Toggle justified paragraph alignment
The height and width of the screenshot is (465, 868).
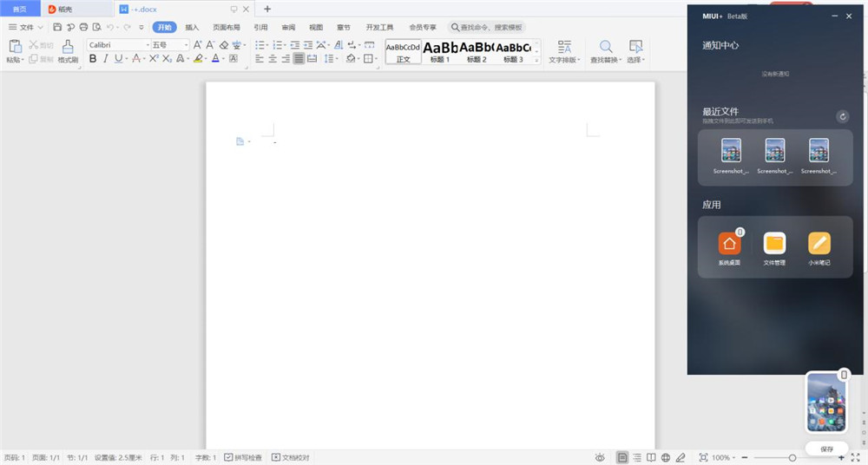coord(299,59)
